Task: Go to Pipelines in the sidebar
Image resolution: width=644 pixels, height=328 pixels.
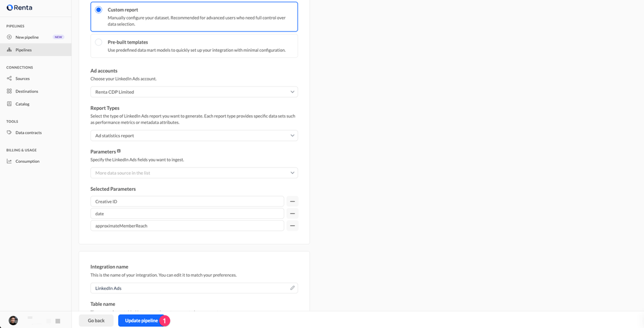Action: tap(23, 50)
